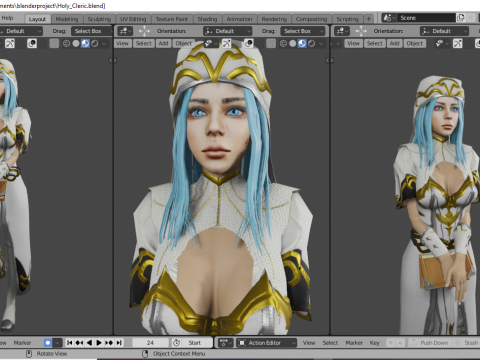This screenshot has height=360, width=480.
Task: Expand shading options in left viewport
Action: coord(104,43)
